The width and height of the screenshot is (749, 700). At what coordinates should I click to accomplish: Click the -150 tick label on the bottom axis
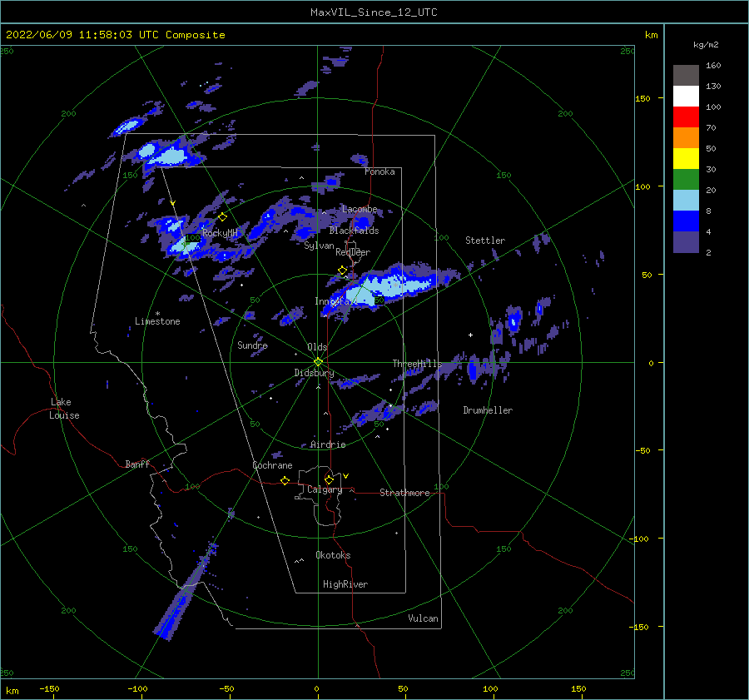click(49, 688)
